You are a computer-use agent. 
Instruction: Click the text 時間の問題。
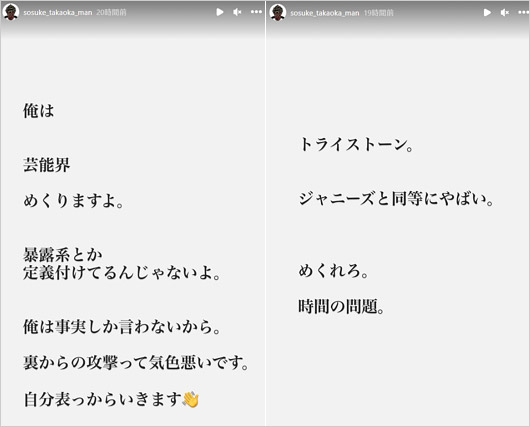pyautogui.click(x=341, y=307)
